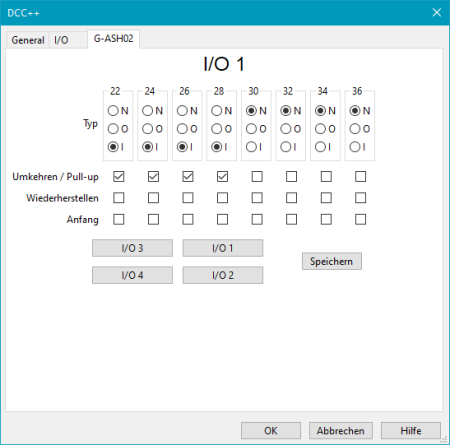Open the I/O 4 page
450x445 pixels.
[x=132, y=275]
